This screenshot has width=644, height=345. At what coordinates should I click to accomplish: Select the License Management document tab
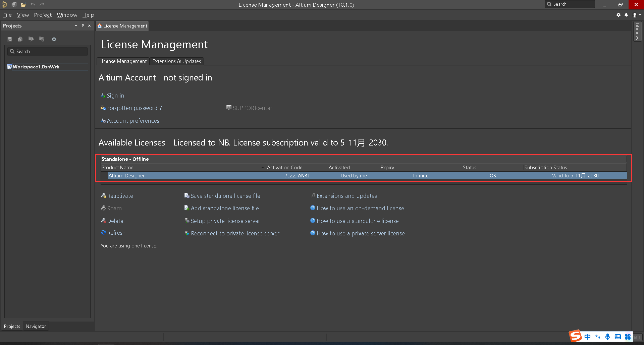(x=122, y=26)
